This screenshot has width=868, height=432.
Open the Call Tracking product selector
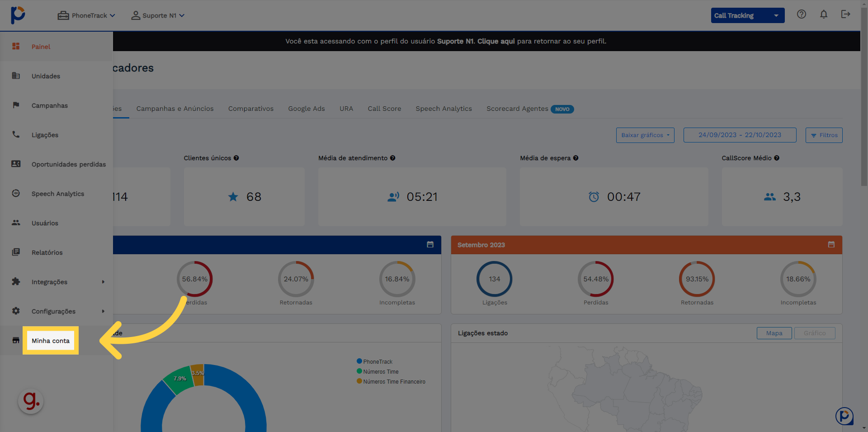point(748,15)
